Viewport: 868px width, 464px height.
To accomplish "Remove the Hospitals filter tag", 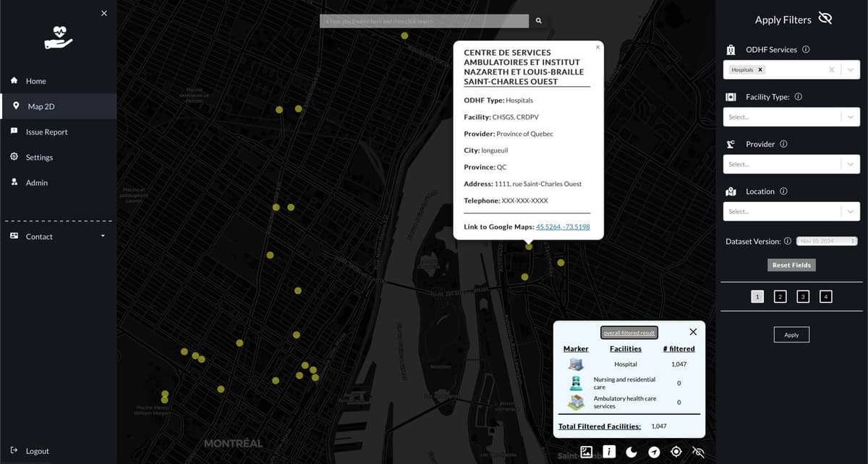I will click(x=760, y=70).
